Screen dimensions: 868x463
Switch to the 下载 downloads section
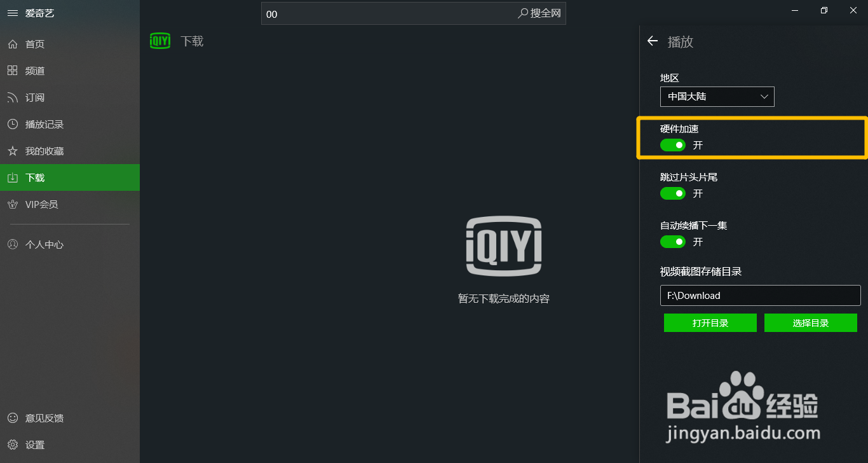pyautogui.click(x=34, y=177)
